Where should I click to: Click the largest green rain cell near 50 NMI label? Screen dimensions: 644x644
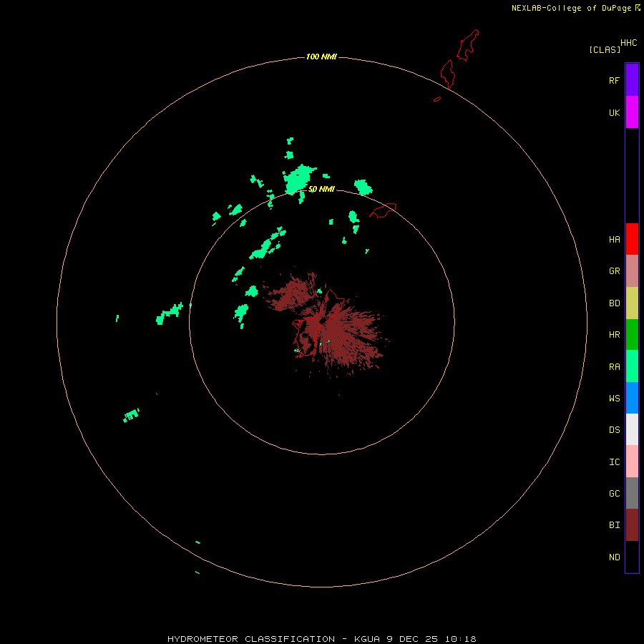coord(298,179)
